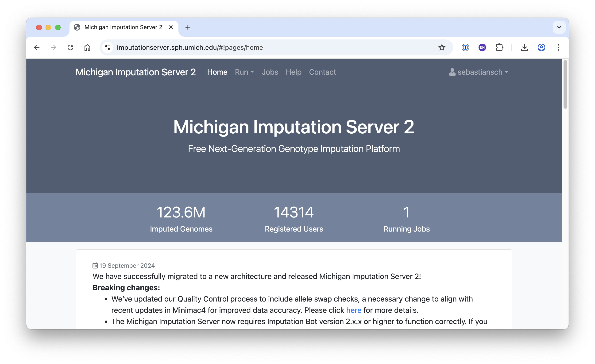
Task: Click the Contact nav link
Action: [322, 72]
